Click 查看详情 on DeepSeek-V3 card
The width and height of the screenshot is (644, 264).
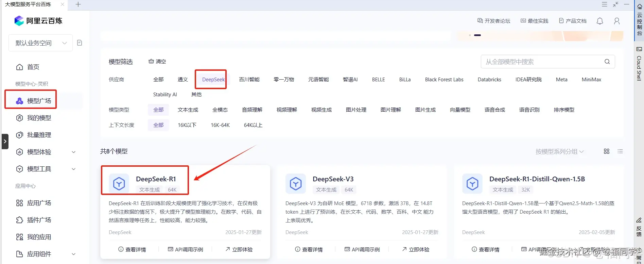tap(309, 250)
